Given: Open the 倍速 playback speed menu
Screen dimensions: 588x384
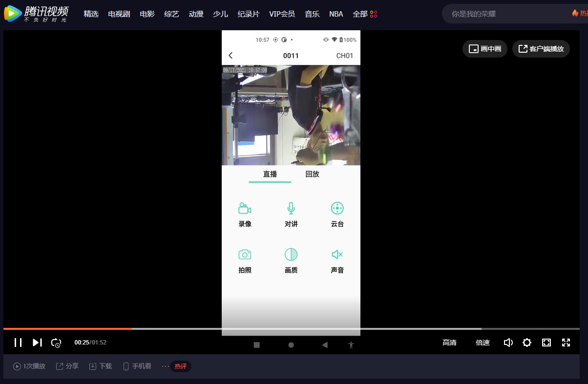Looking at the screenshot, I should tap(483, 343).
